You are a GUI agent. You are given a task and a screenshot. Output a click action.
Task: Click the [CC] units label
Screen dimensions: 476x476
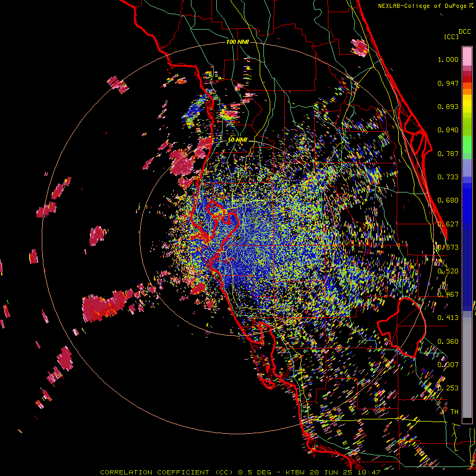pyautogui.click(x=451, y=36)
